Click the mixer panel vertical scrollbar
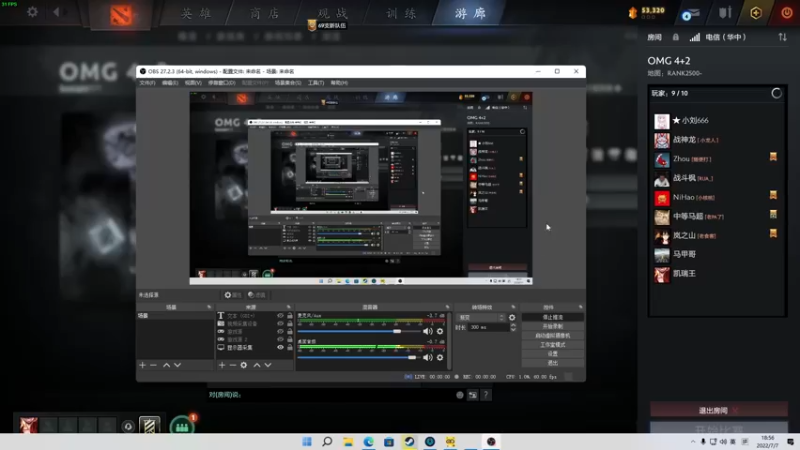Image resolution: width=800 pixels, height=450 pixels. (449, 339)
